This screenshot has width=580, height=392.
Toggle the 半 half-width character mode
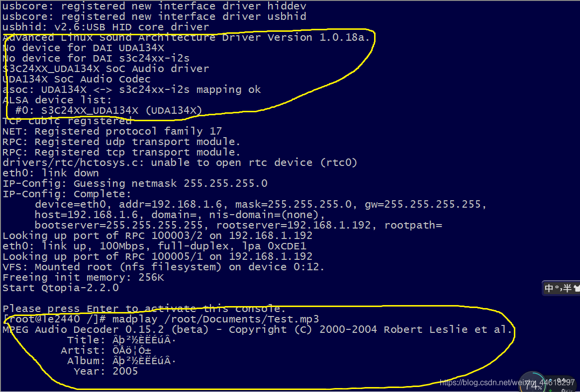click(x=566, y=288)
